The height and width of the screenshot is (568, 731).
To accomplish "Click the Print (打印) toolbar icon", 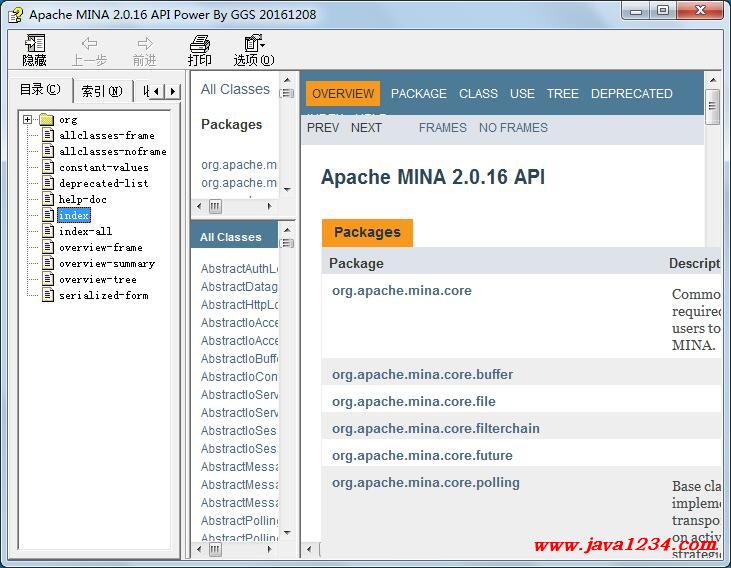I will (200, 44).
